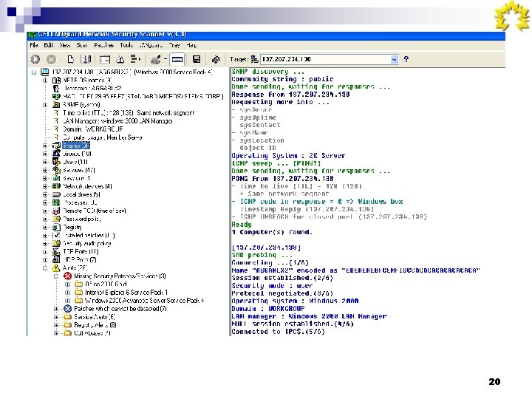Open the Scan menu

(x=82, y=45)
